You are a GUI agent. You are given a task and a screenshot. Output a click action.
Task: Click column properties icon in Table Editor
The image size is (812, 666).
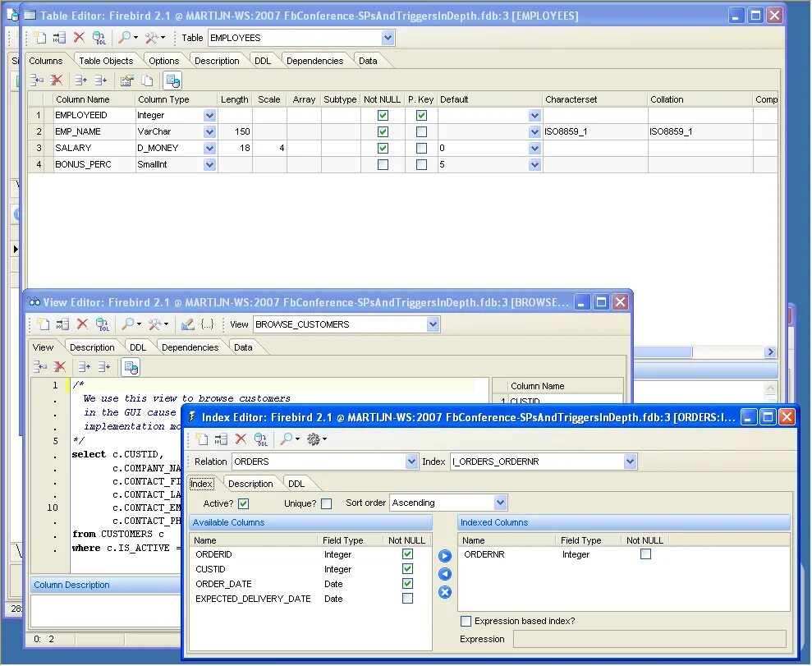point(127,80)
